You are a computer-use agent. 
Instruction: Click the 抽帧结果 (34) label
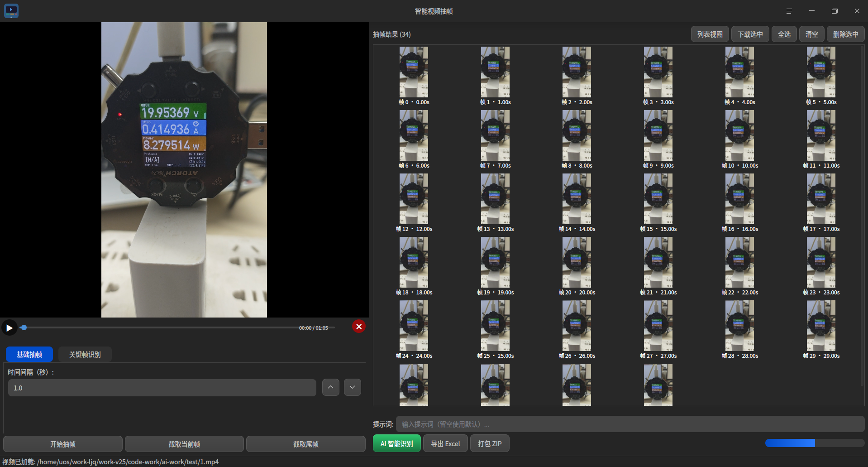[x=391, y=34]
